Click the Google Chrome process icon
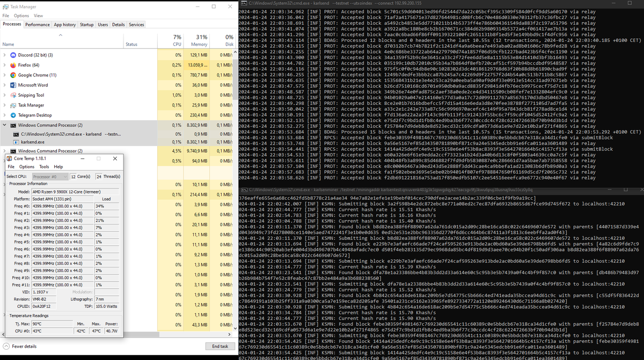This screenshot has height=360, width=644. (x=13, y=75)
